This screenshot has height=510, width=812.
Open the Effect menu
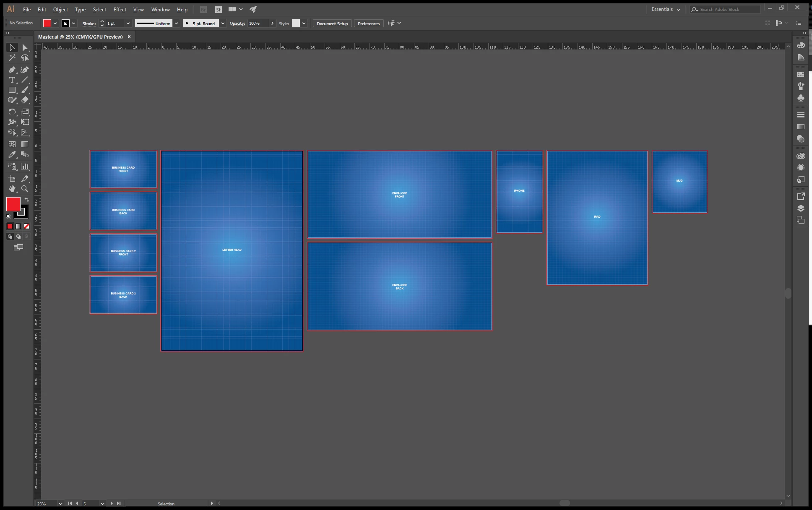click(x=120, y=9)
